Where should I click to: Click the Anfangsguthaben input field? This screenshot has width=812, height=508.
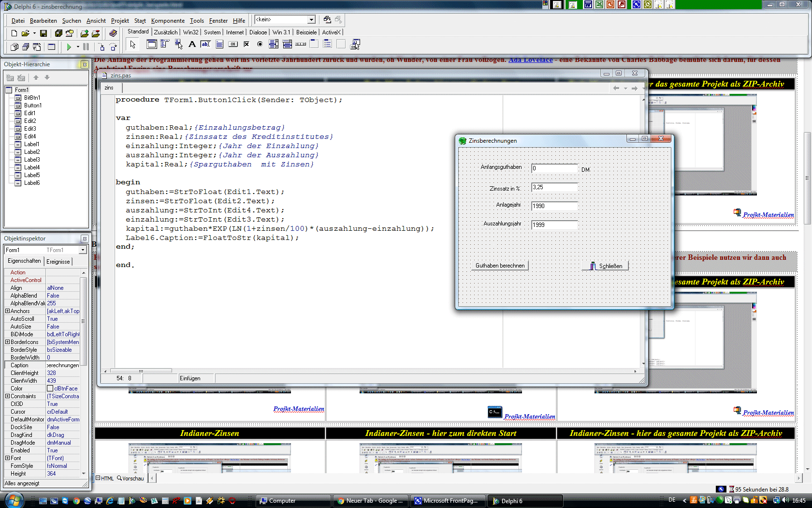[554, 168]
